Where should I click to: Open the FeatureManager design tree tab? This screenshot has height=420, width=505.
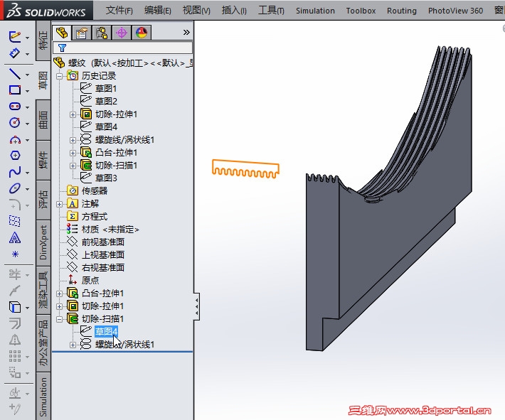coord(62,33)
